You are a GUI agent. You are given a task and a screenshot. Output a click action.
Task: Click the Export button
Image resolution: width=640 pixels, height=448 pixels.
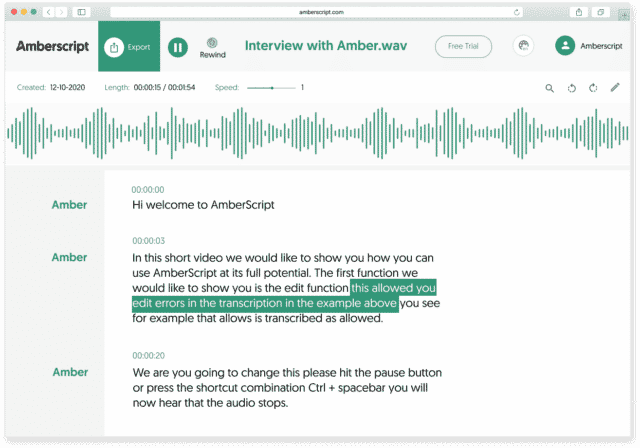click(129, 47)
